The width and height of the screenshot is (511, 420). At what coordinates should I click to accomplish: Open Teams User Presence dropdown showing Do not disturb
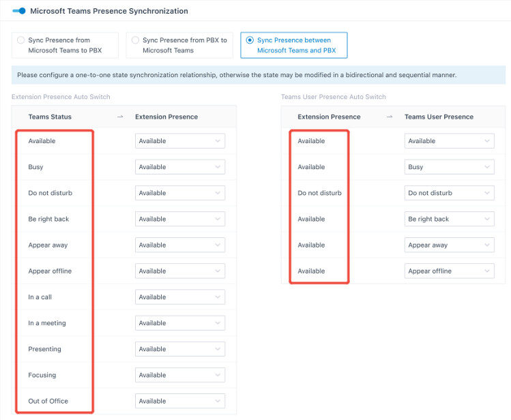point(450,193)
